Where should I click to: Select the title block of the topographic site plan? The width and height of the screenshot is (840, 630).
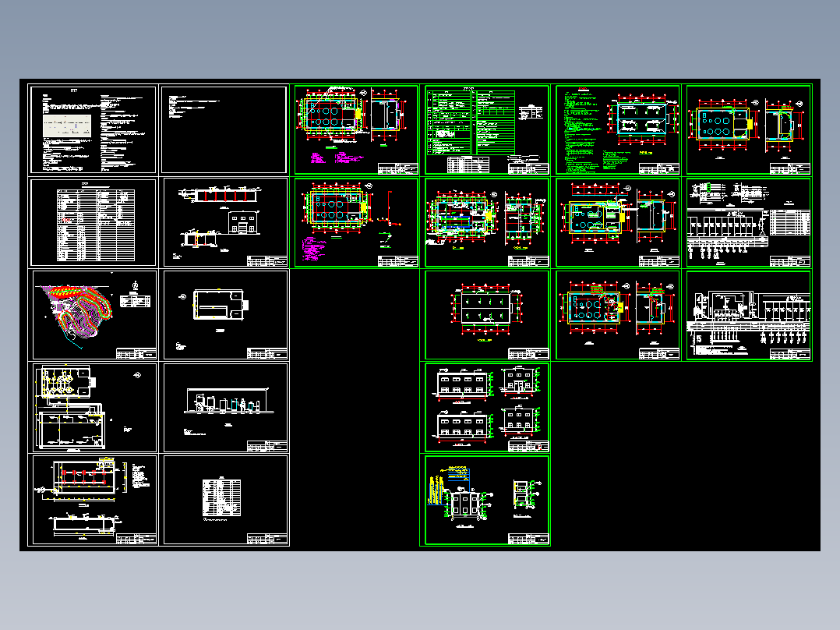pos(136,354)
